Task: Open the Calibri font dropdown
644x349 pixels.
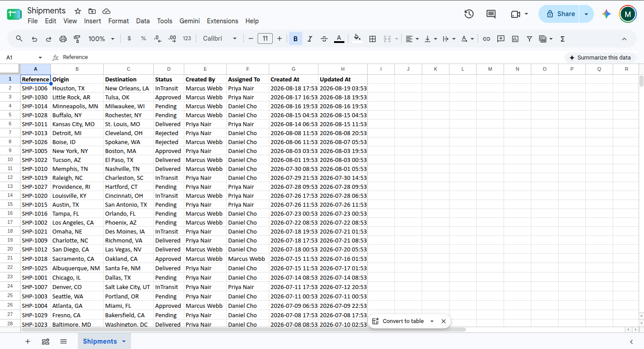Action: (x=220, y=39)
